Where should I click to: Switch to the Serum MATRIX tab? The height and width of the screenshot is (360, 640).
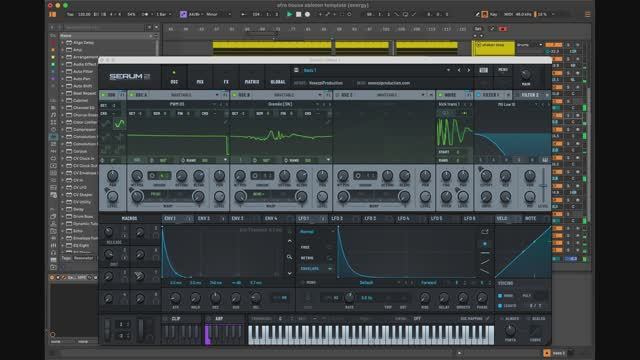251,78
